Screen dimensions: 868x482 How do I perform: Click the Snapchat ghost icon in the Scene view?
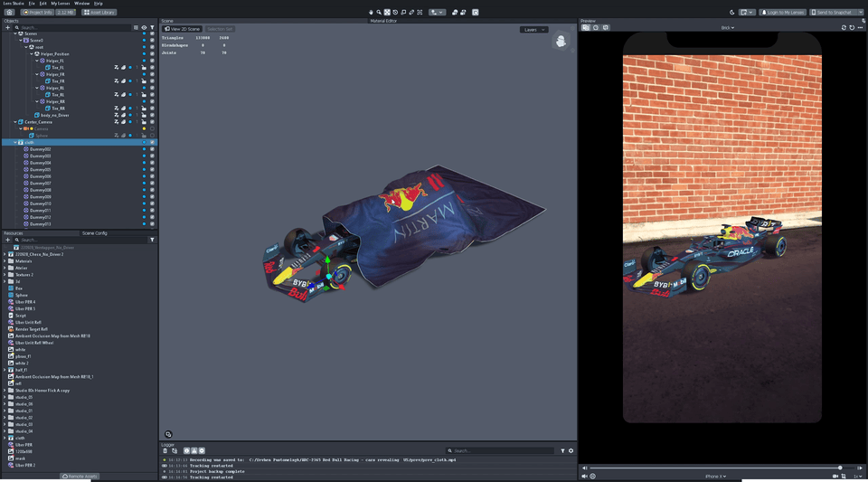coord(561,41)
